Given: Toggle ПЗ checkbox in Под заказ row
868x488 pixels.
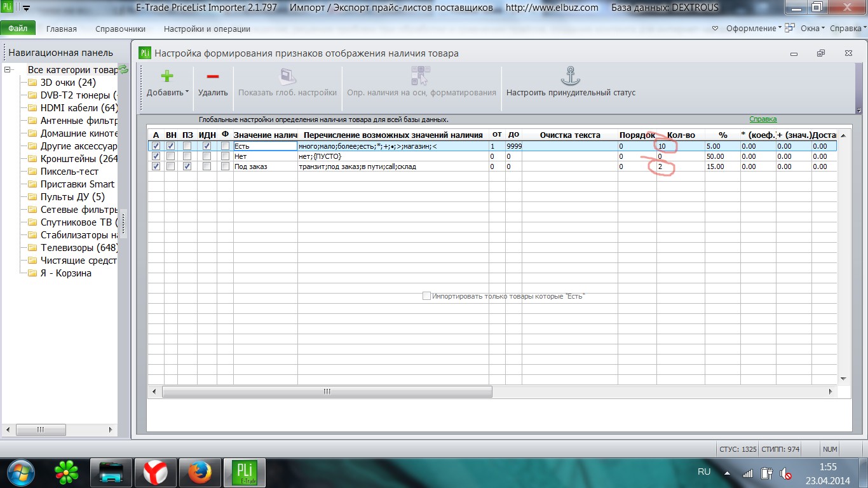Looking at the screenshot, I should (187, 166).
